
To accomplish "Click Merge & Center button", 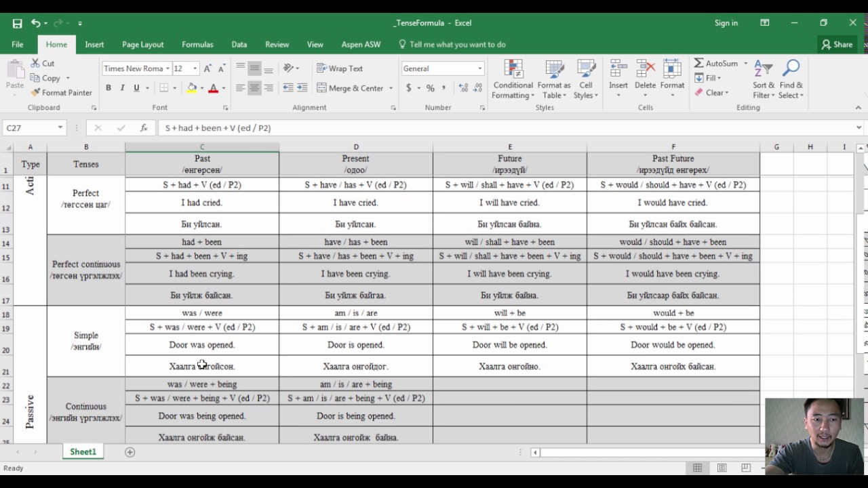I will coord(350,88).
